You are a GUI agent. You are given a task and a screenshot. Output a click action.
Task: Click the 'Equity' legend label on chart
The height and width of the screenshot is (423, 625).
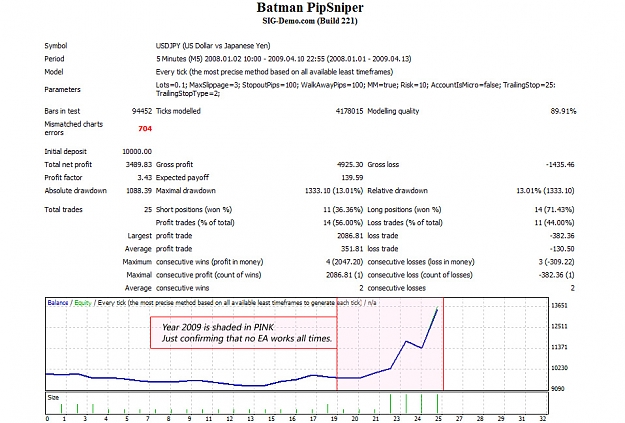[x=83, y=303]
